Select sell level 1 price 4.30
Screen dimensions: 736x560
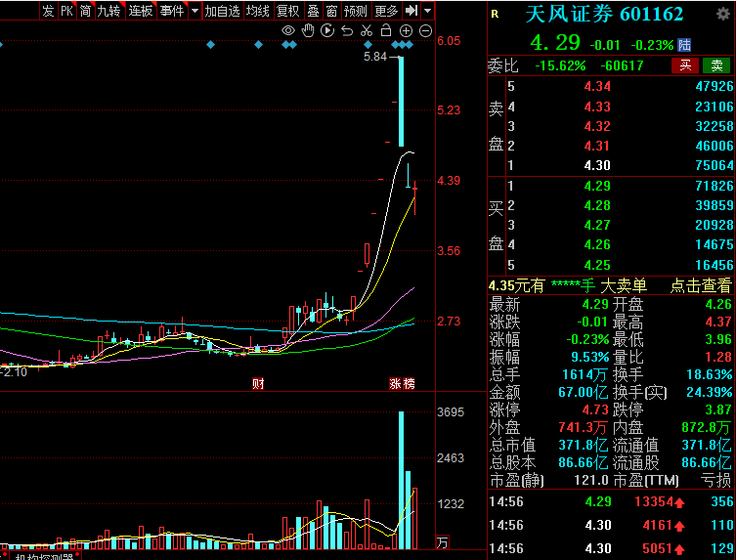tap(597, 166)
